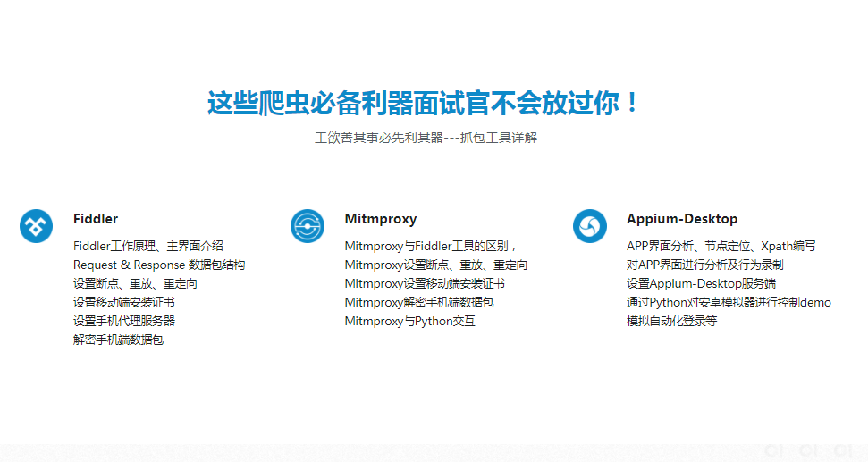Screen dimensions: 868x462
Task: Click the line Fiddler工作原理、主界面介绍
Action: (148, 247)
